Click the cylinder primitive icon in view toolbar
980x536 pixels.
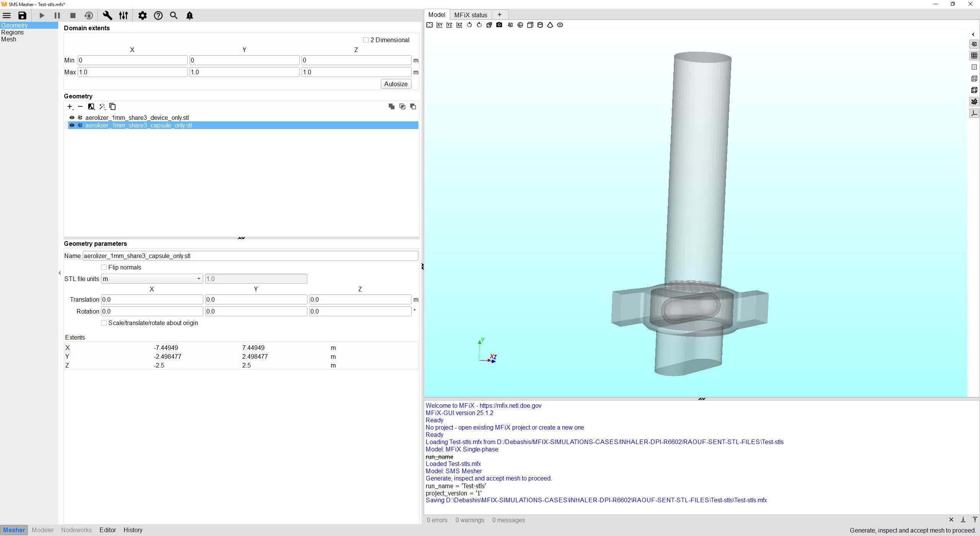click(540, 25)
